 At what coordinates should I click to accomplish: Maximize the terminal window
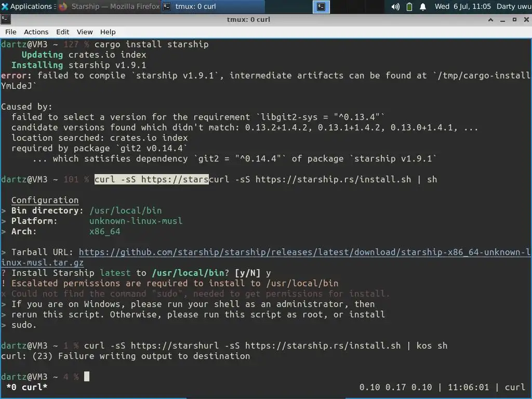(x=514, y=20)
